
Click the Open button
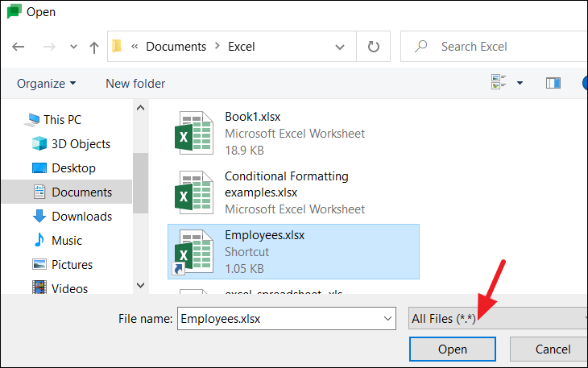pyautogui.click(x=453, y=349)
